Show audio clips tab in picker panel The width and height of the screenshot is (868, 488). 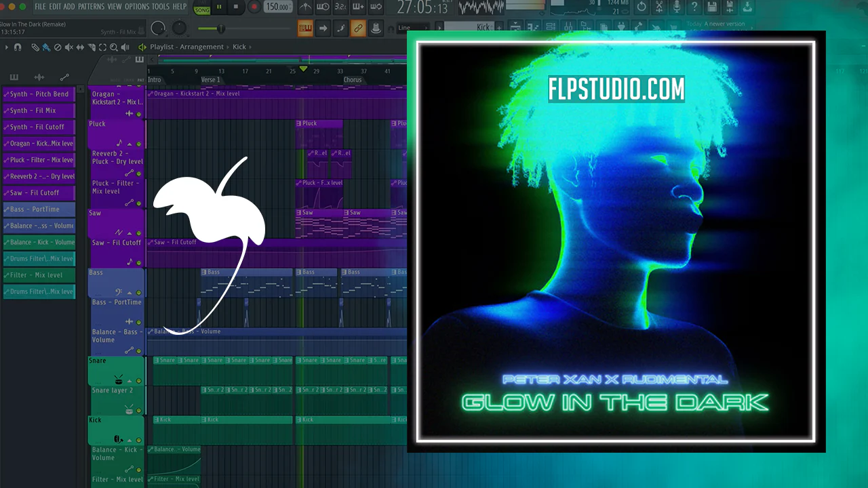pos(39,77)
